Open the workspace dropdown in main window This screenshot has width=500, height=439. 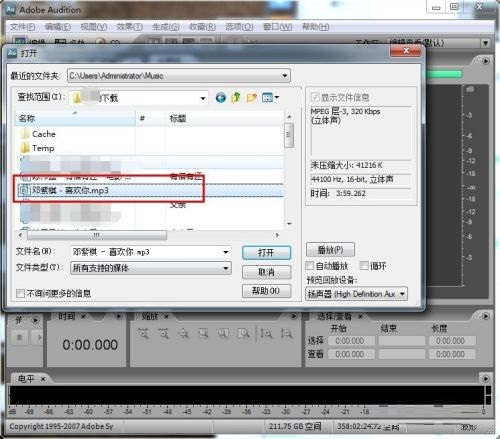pyautogui.click(x=485, y=43)
